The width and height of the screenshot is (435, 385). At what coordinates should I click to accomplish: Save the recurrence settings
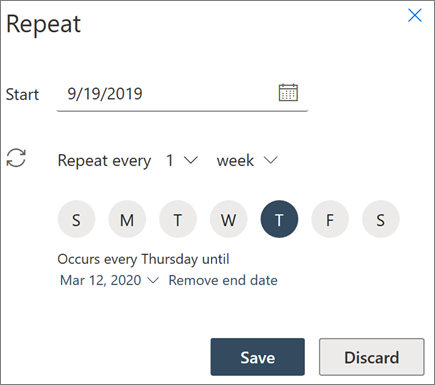(257, 357)
